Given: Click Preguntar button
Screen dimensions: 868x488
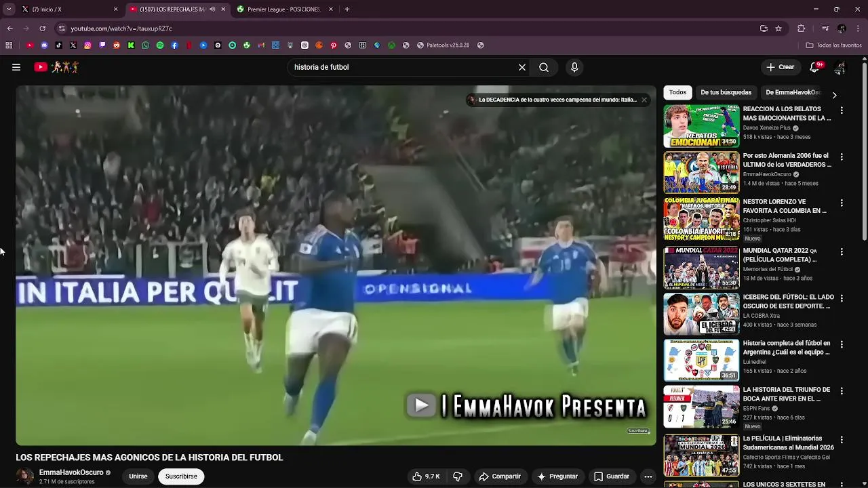Looking at the screenshot, I should pyautogui.click(x=557, y=476).
